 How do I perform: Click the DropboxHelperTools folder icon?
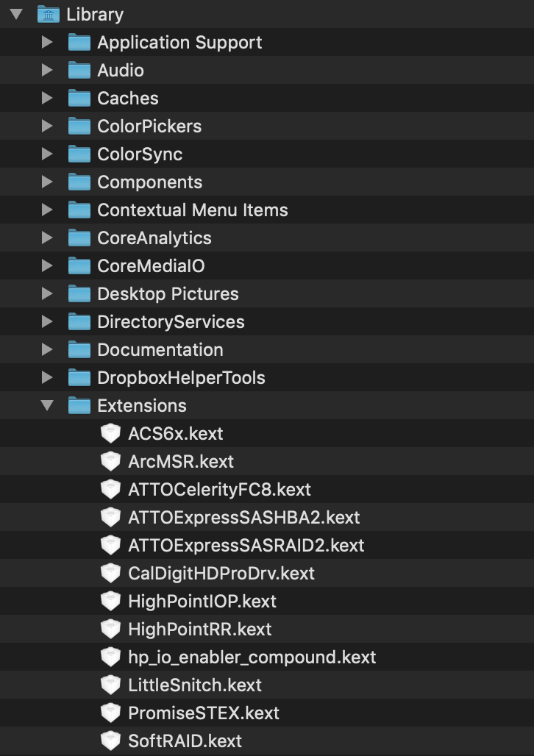(x=79, y=377)
